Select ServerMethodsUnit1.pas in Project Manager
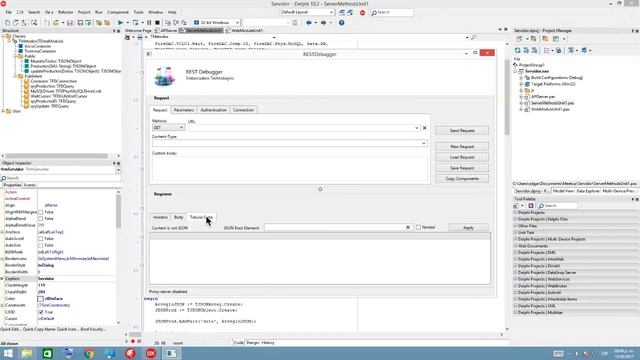Screen dimensions: 640x360 [552, 103]
